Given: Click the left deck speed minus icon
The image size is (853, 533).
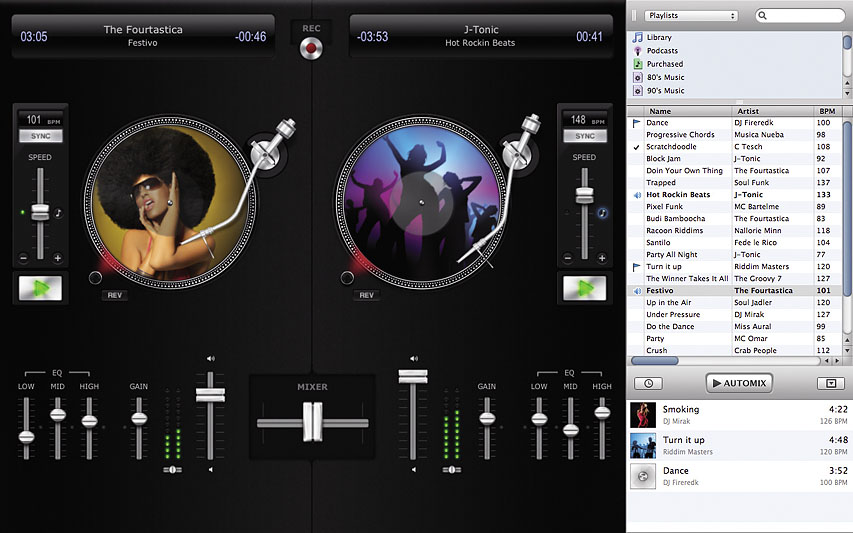Looking at the screenshot, I should 23,258.
